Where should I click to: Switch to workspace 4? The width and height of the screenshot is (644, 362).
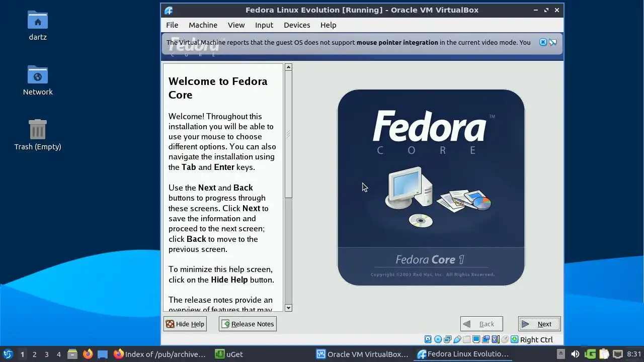(59, 354)
